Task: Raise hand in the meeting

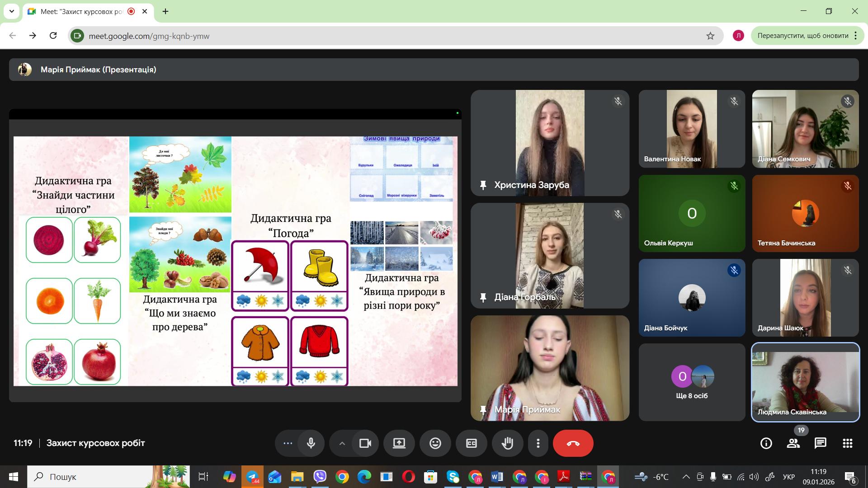Action: (x=507, y=443)
